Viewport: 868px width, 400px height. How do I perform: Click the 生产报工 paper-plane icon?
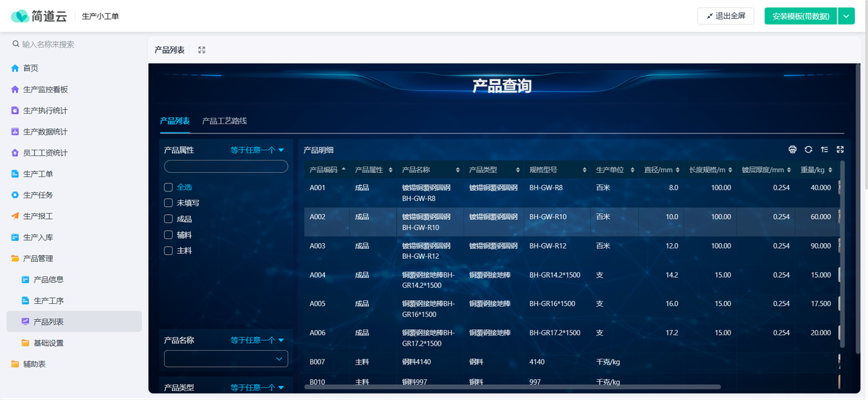(x=15, y=216)
